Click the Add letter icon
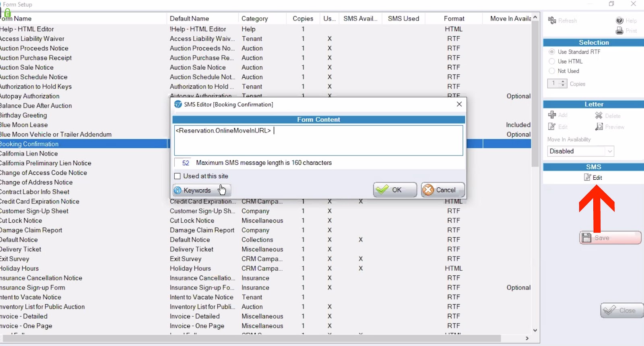The height and width of the screenshot is (346, 644). [552, 115]
